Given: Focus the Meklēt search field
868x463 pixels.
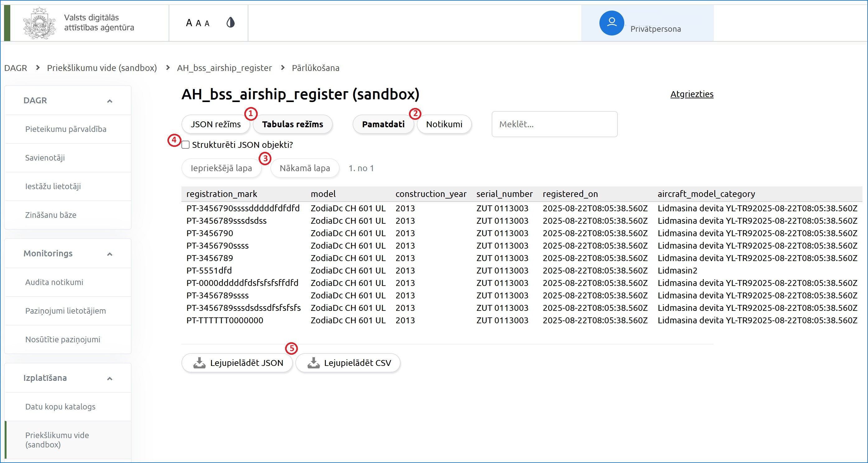Looking at the screenshot, I should point(555,124).
